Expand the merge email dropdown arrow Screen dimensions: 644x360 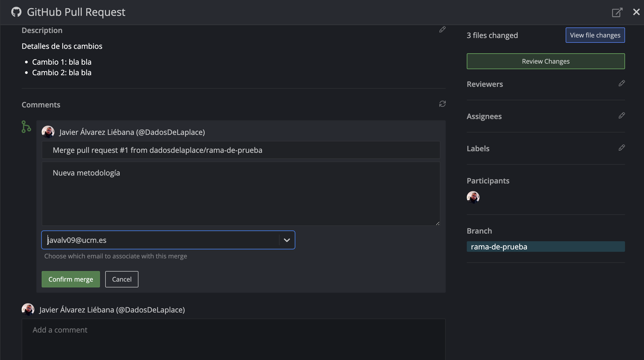click(x=287, y=240)
